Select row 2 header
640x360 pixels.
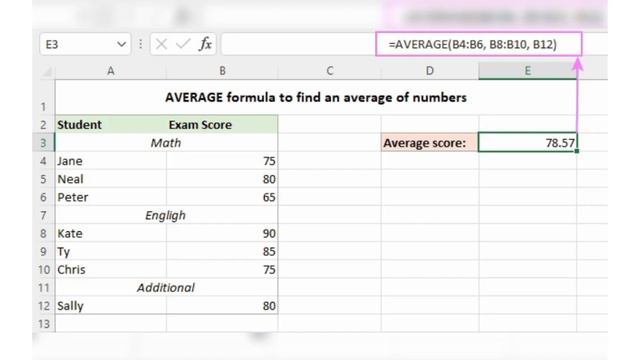point(43,124)
